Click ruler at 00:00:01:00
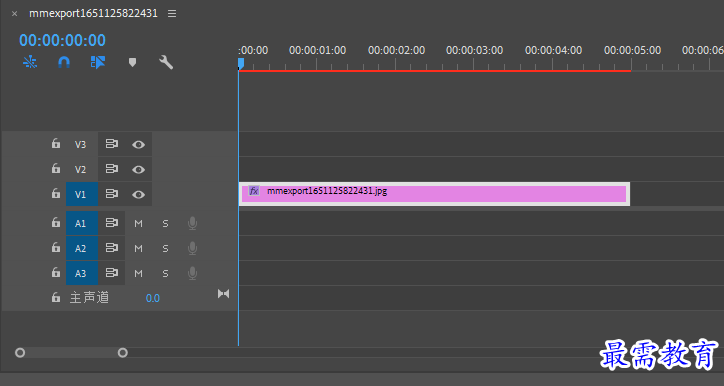 click(317, 50)
